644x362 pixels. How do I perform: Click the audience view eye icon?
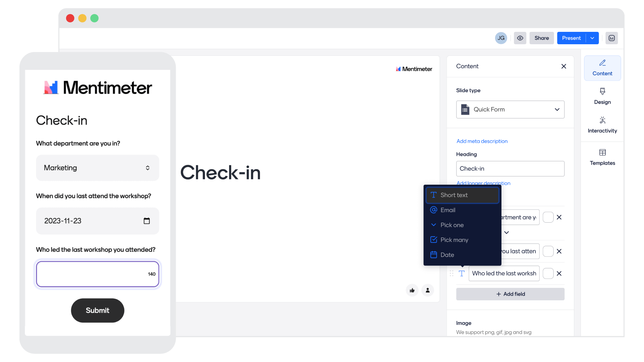coord(521,38)
